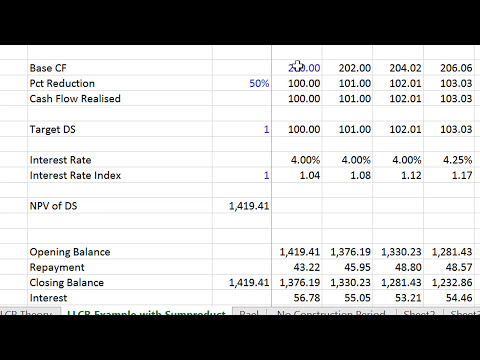The height and width of the screenshot is (360, 480).
Task: Select the interest value 53.21
Action: (x=398, y=298)
